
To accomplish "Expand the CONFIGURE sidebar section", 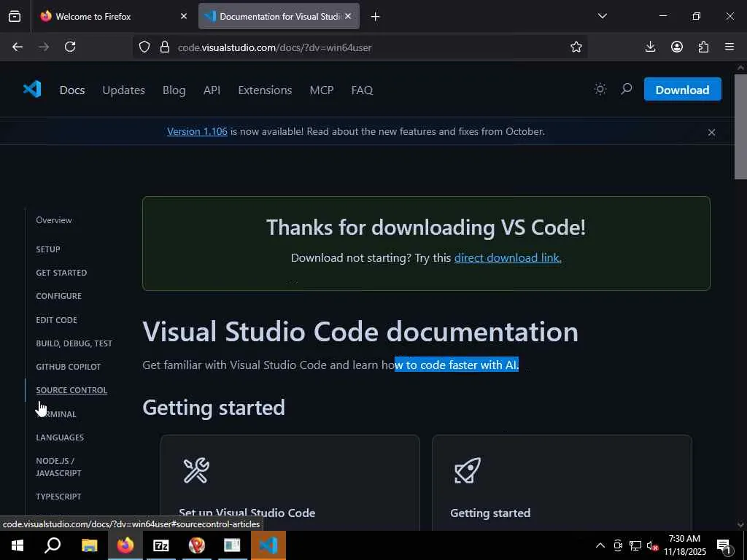I will point(58,296).
